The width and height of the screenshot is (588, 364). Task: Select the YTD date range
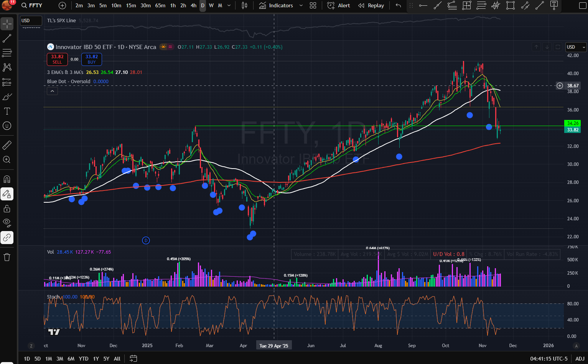(x=83, y=359)
